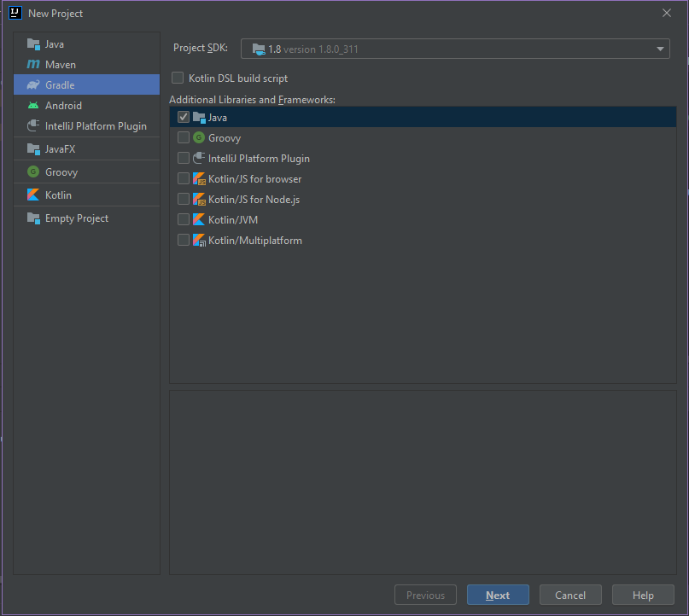Click the Kotlin/Multiplatform framework icon
The image size is (689, 616).
pos(199,240)
